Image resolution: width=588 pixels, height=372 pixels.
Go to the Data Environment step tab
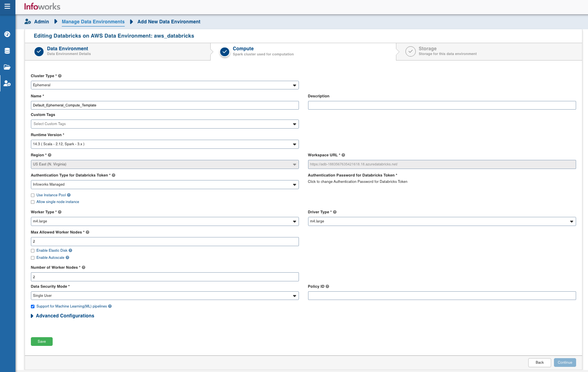coord(118,51)
